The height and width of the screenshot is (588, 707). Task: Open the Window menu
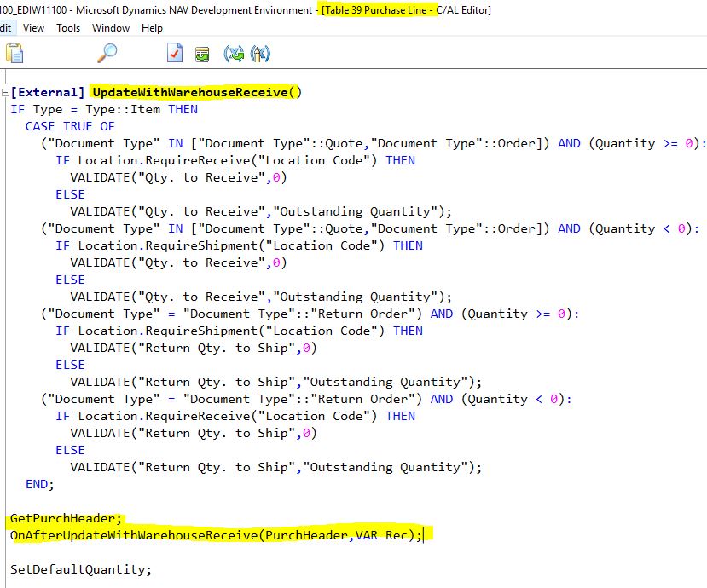(110, 27)
